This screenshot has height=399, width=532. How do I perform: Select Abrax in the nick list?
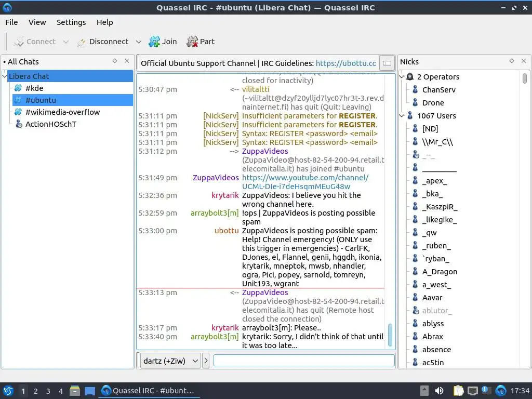(433, 337)
